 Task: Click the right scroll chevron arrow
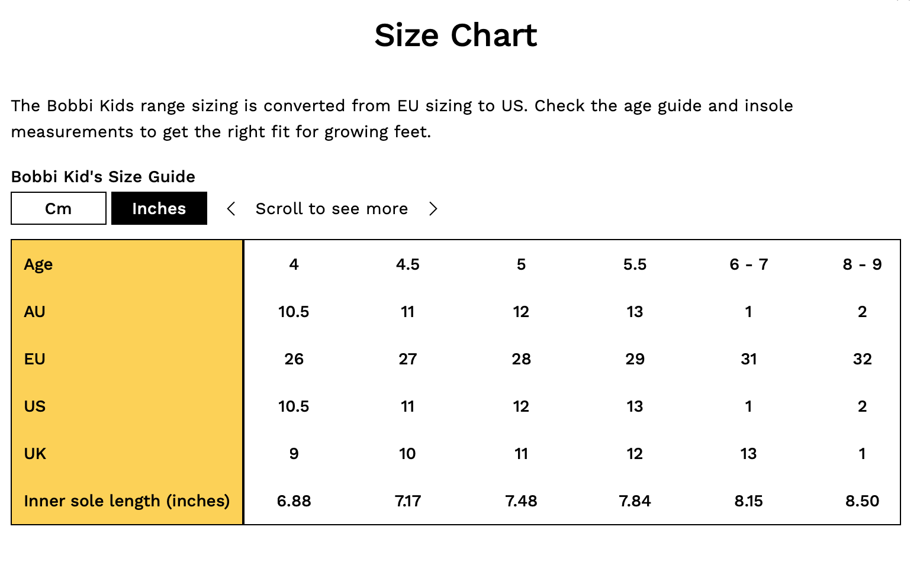(433, 209)
